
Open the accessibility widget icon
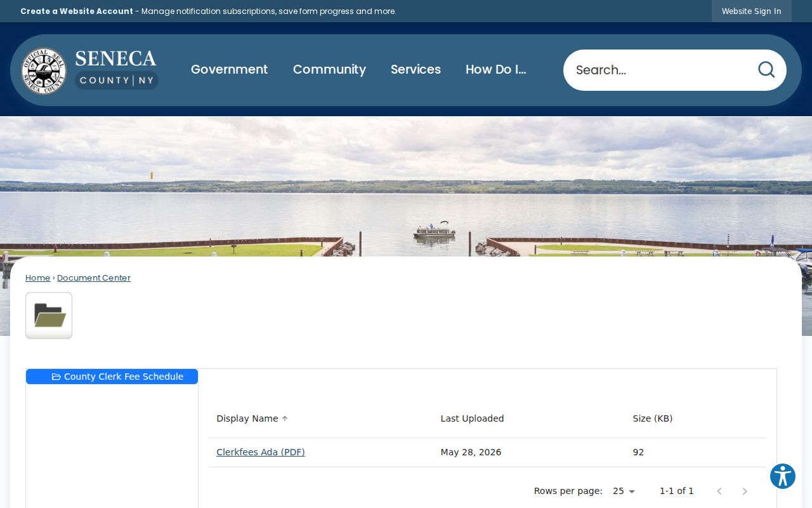(783, 476)
